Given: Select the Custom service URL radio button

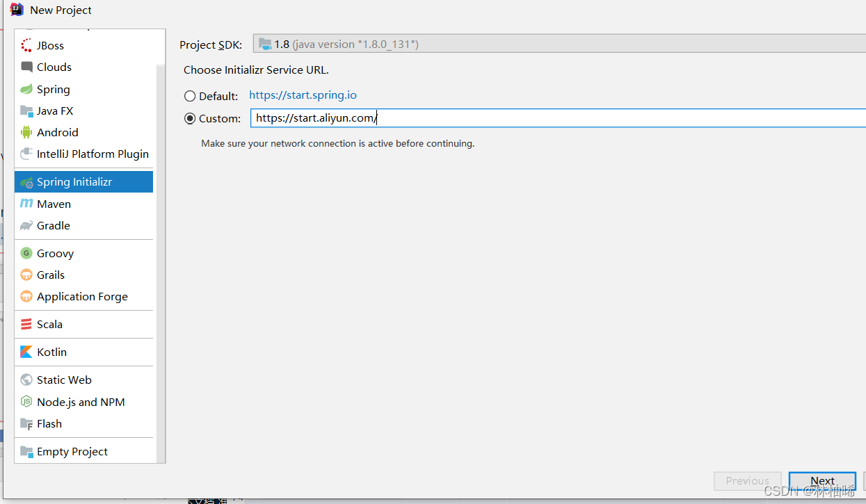Looking at the screenshot, I should coord(190,118).
